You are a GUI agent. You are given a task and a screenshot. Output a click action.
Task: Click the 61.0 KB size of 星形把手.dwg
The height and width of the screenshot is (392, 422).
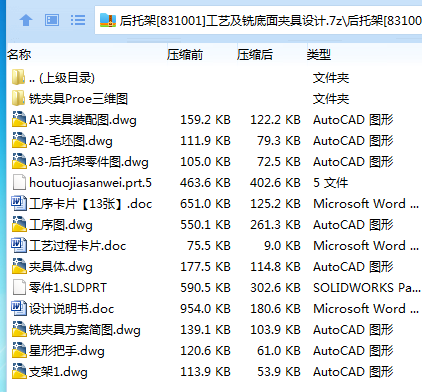click(x=279, y=351)
